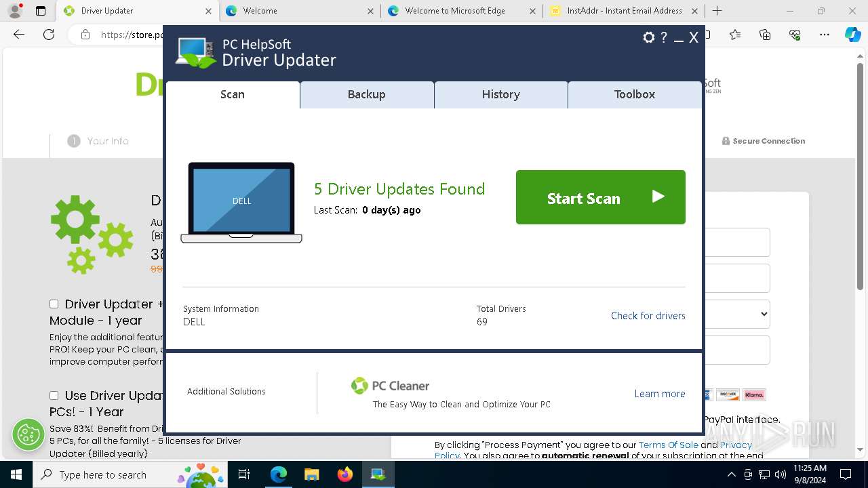Click the taskbar search box
Screen dimensions: 868x488
(130, 474)
